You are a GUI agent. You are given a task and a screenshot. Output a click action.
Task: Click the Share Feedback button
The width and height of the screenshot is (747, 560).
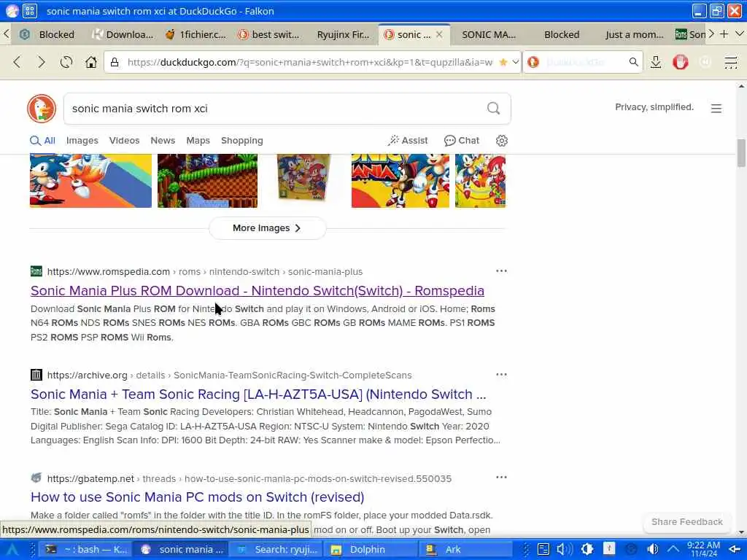(x=687, y=522)
